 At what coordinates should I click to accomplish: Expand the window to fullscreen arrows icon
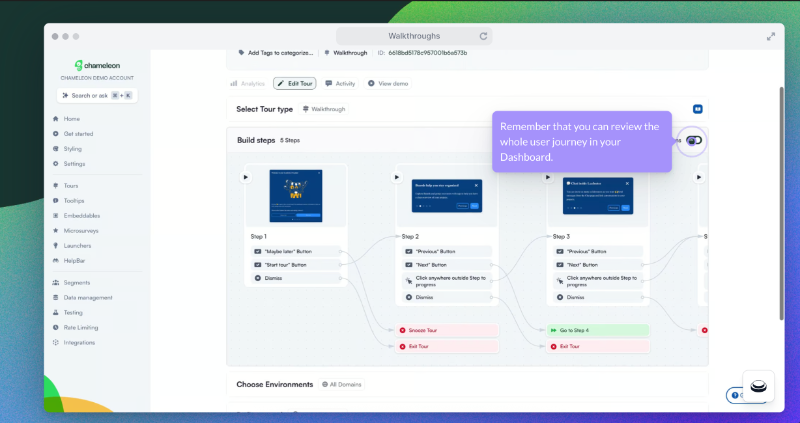point(771,36)
